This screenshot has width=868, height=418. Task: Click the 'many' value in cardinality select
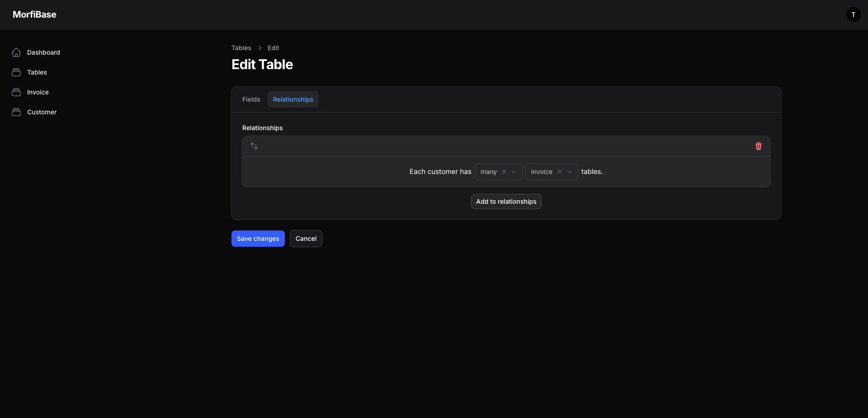click(489, 172)
